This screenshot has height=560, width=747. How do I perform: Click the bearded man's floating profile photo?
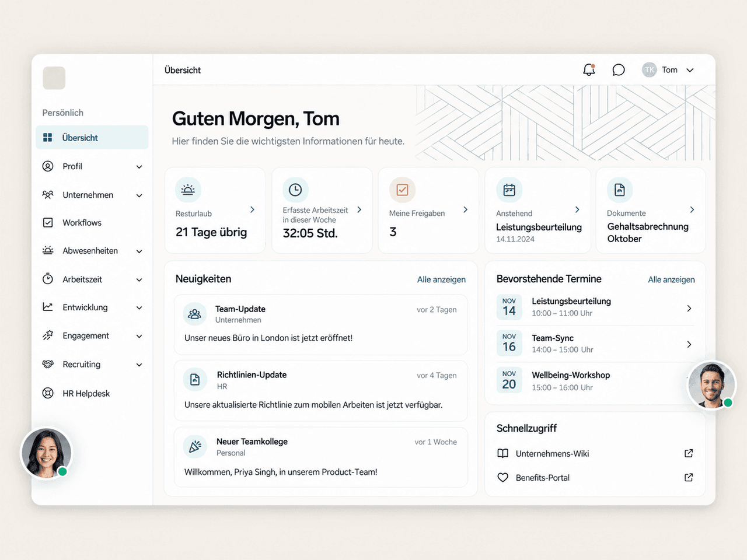(712, 385)
